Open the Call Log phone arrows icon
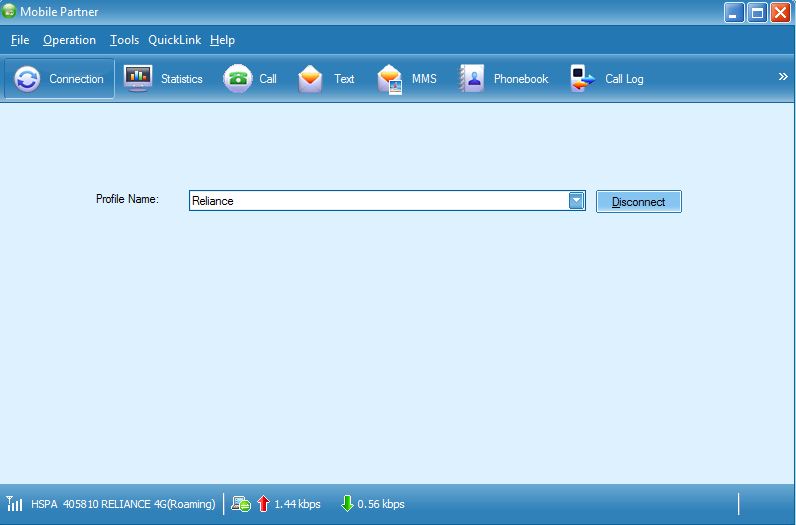 click(582, 78)
